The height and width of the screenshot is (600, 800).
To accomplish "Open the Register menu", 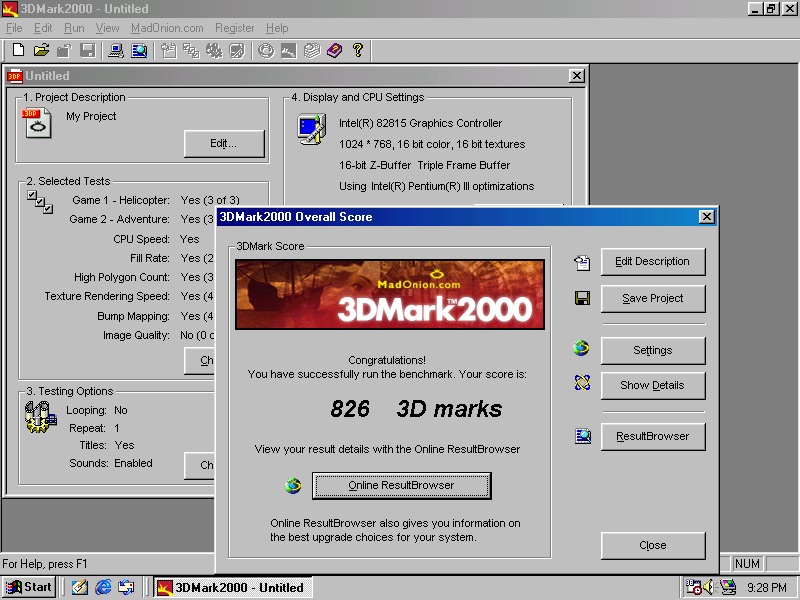I will click(x=234, y=28).
